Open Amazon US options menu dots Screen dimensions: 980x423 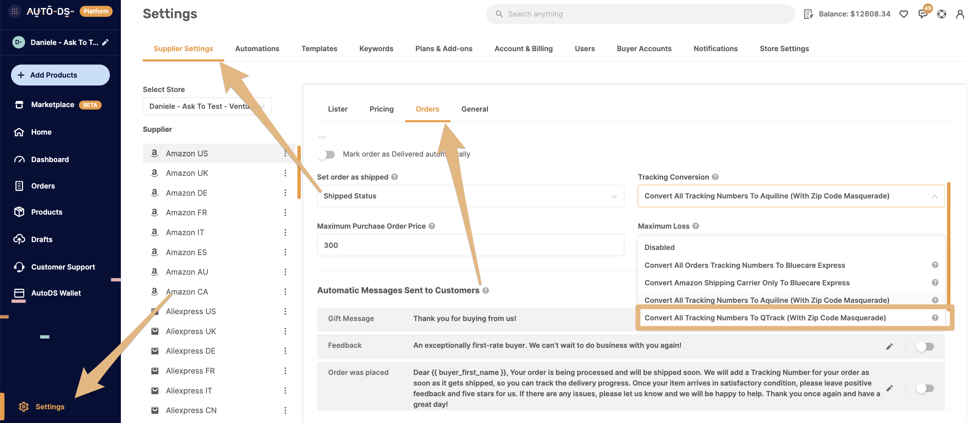click(285, 153)
